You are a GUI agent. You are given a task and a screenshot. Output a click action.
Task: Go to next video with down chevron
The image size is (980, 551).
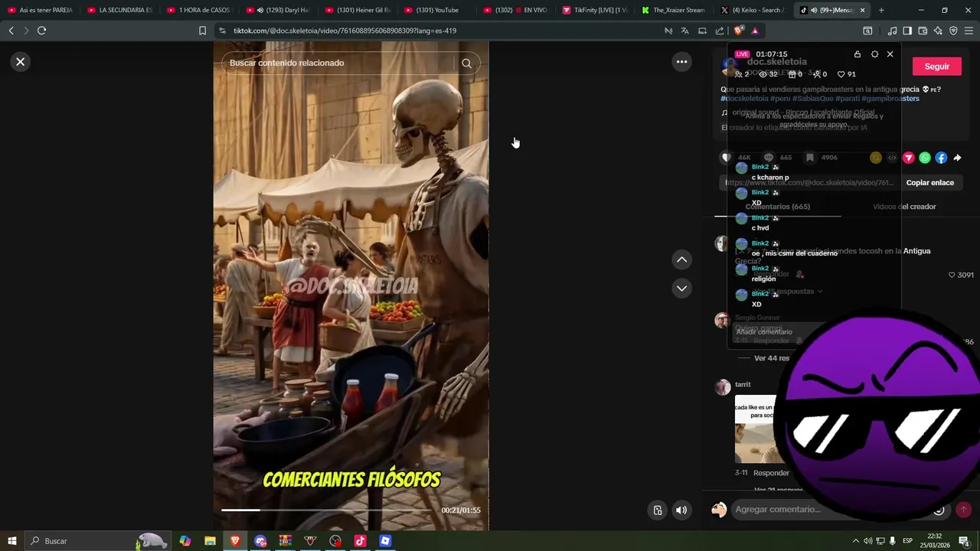681,289
